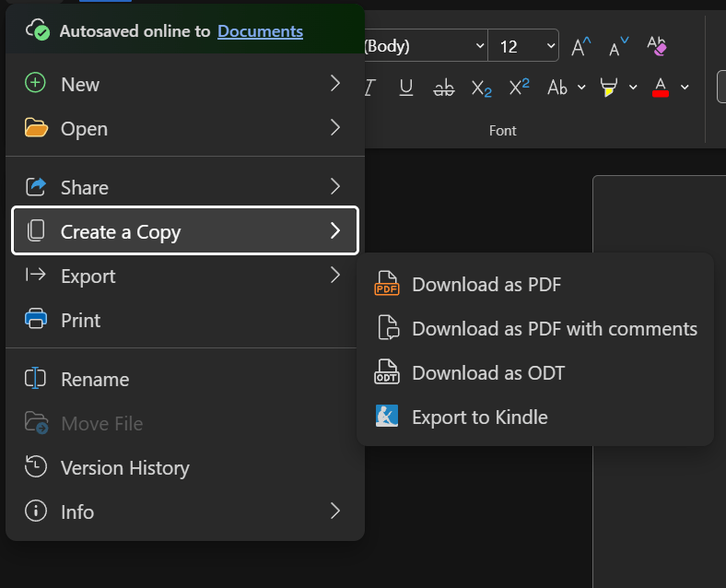This screenshot has width=726, height=588.
Task: Apply superscript formatting
Action: pos(520,88)
